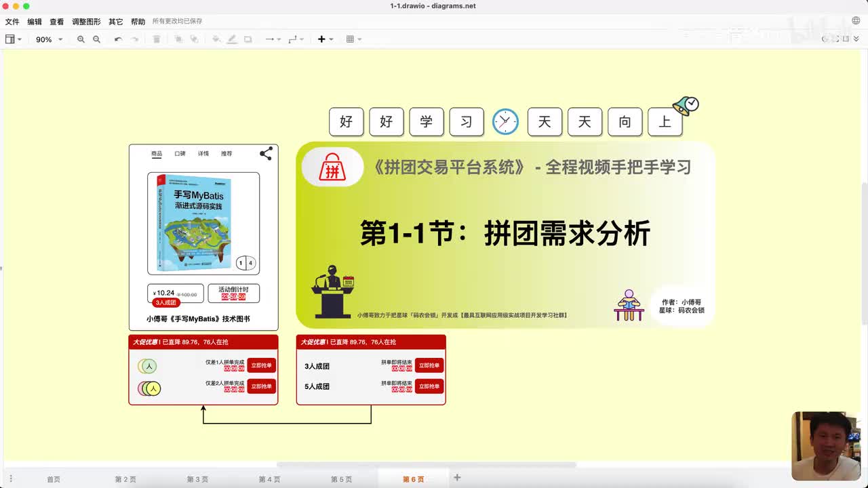
Task: Add a new page tab
Action: point(457,478)
